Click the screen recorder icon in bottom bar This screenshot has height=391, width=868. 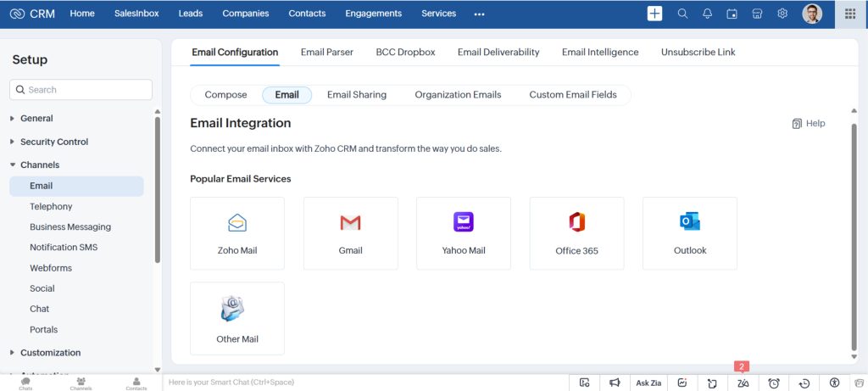tap(585, 383)
